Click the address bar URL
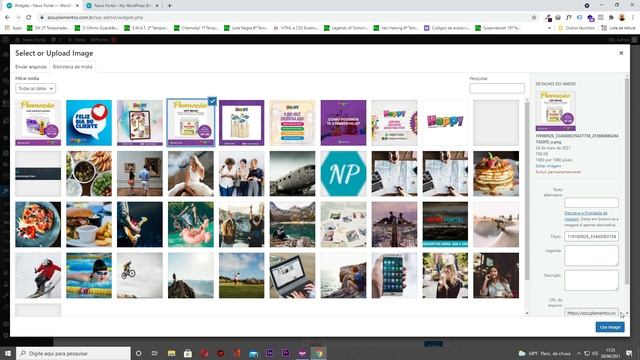 pos(95,18)
